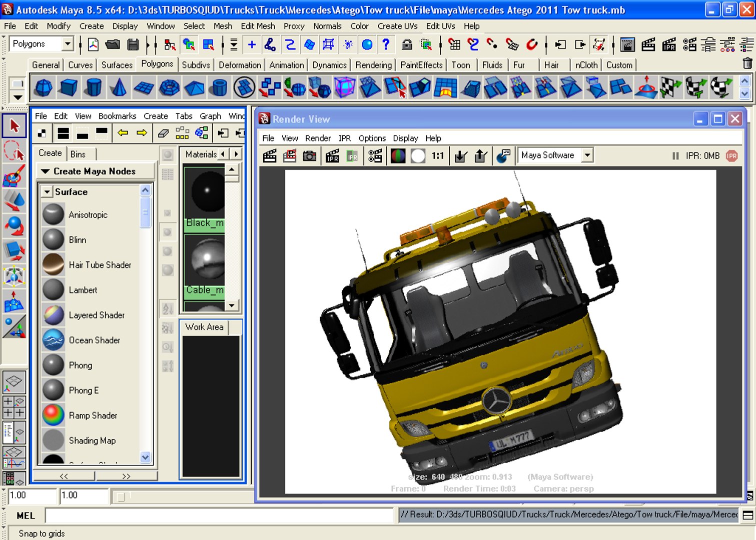This screenshot has height=540, width=756.
Task: Click the MEL command input field
Action: pyautogui.click(x=219, y=515)
